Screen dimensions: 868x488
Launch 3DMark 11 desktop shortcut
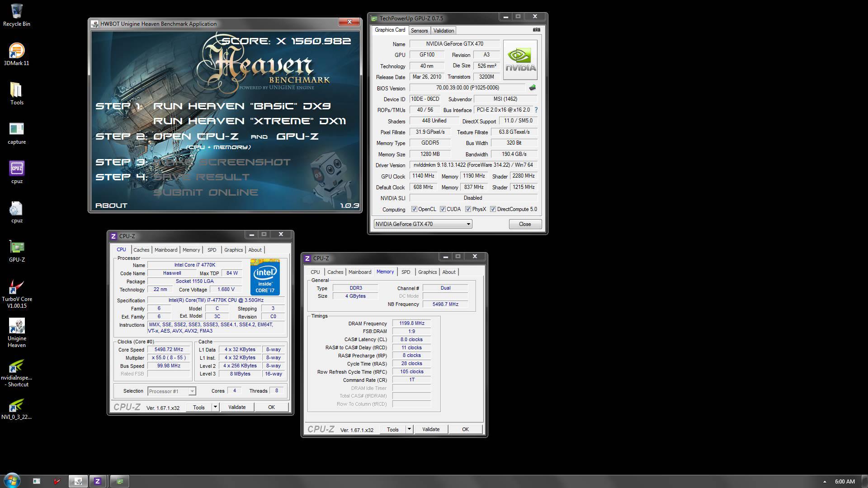(17, 54)
